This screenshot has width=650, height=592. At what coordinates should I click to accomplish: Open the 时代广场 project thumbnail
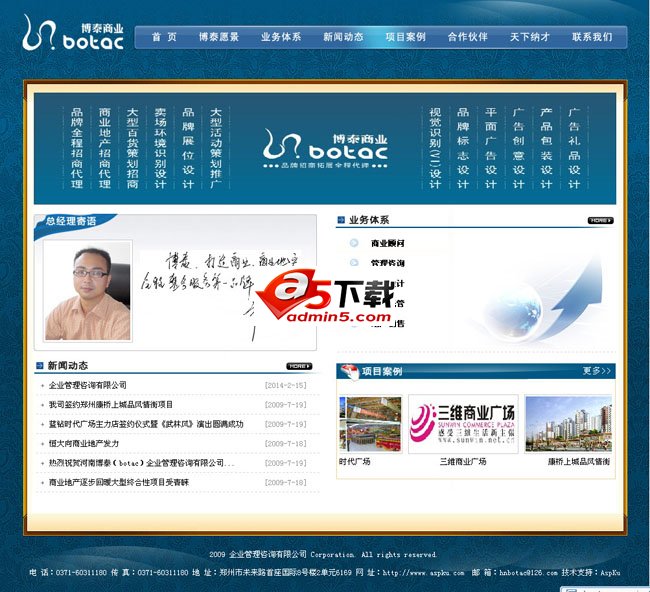pyautogui.click(x=370, y=424)
